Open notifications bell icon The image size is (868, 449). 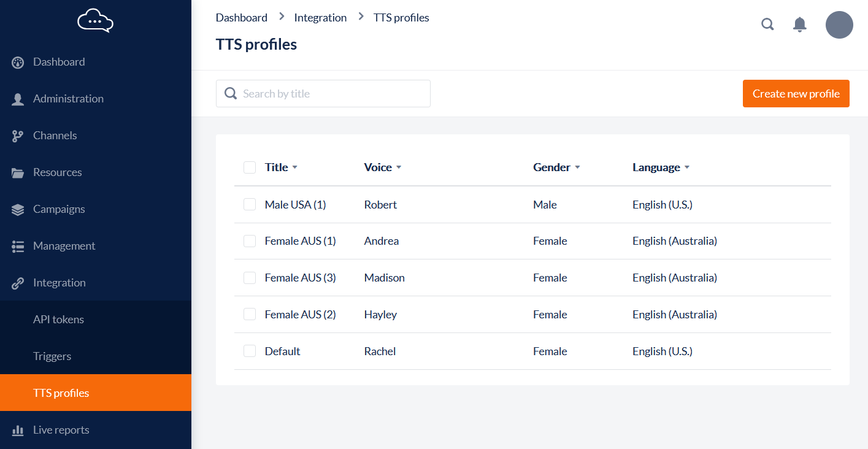click(x=799, y=25)
